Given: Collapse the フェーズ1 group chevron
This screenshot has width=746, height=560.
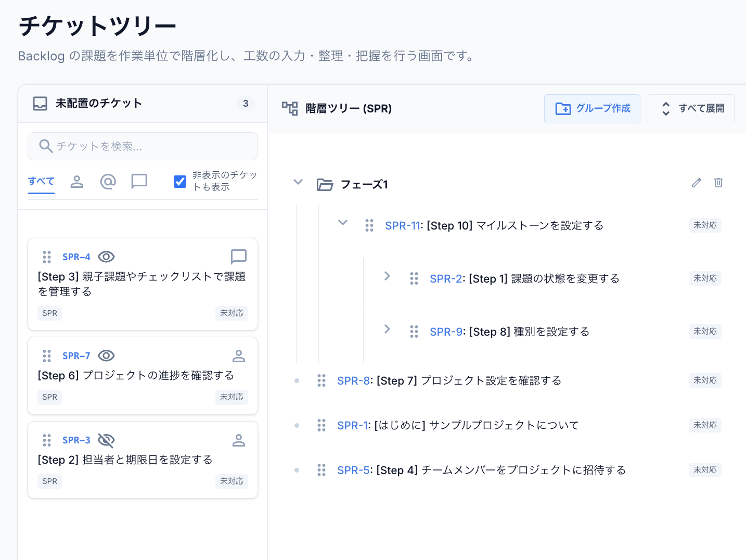Looking at the screenshot, I should coord(298,182).
